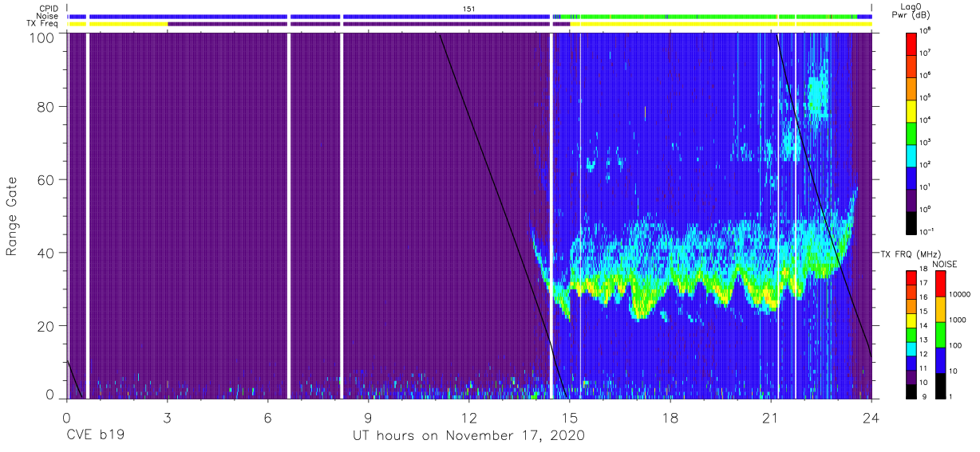The image size is (980, 452).
Task: Click the Range Gate axis title
Action: pyautogui.click(x=12, y=217)
